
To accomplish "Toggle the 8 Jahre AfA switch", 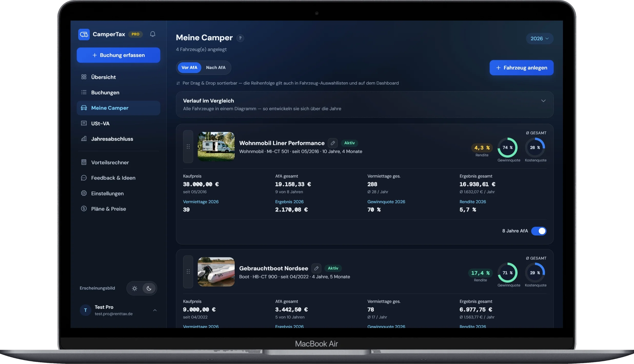I will [x=539, y=231].
